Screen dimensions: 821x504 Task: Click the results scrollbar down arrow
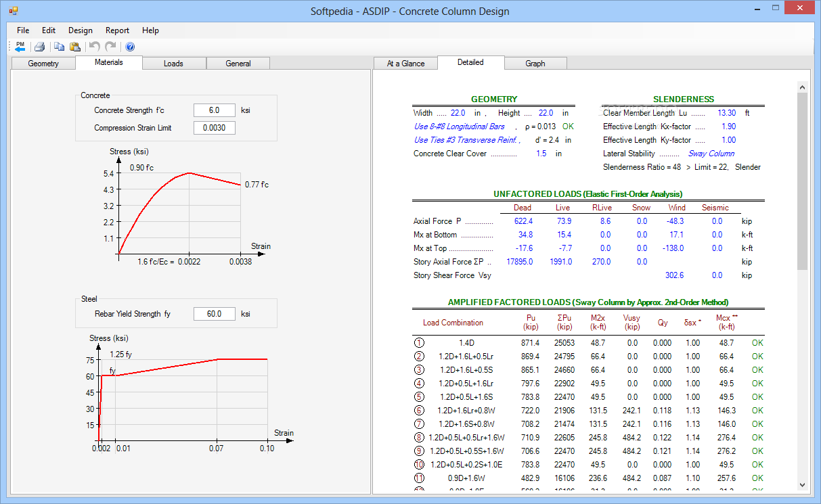[802, 485]
